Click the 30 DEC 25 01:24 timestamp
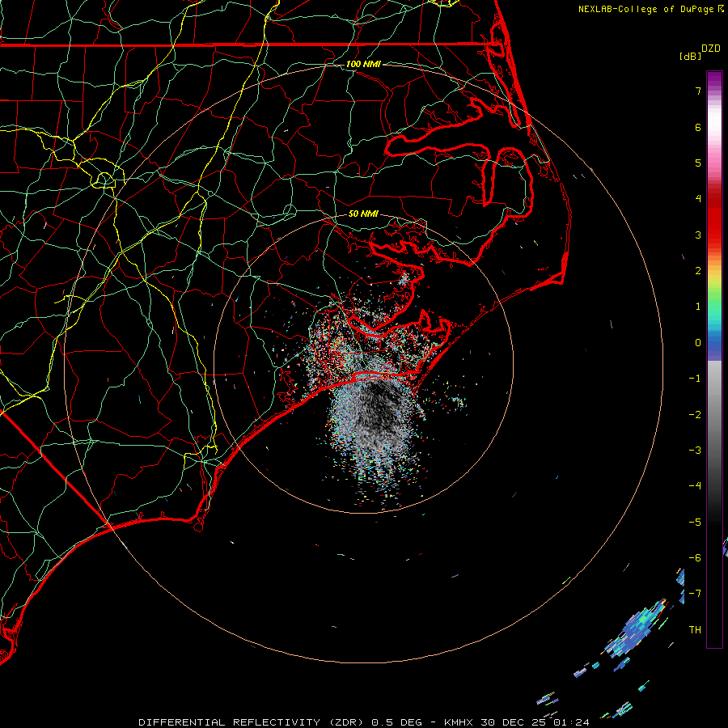Viewport: 728px width, 728px height. click(534, 722)
